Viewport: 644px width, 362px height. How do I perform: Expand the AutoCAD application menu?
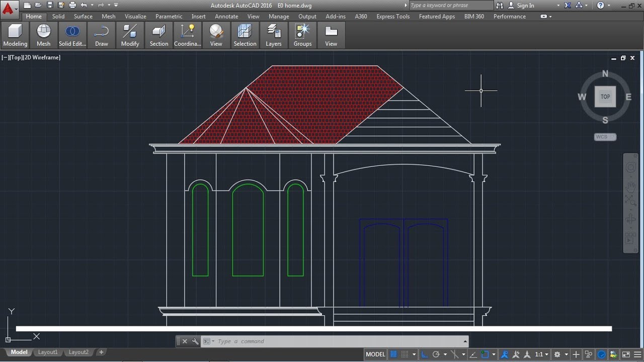pos(9,9)
